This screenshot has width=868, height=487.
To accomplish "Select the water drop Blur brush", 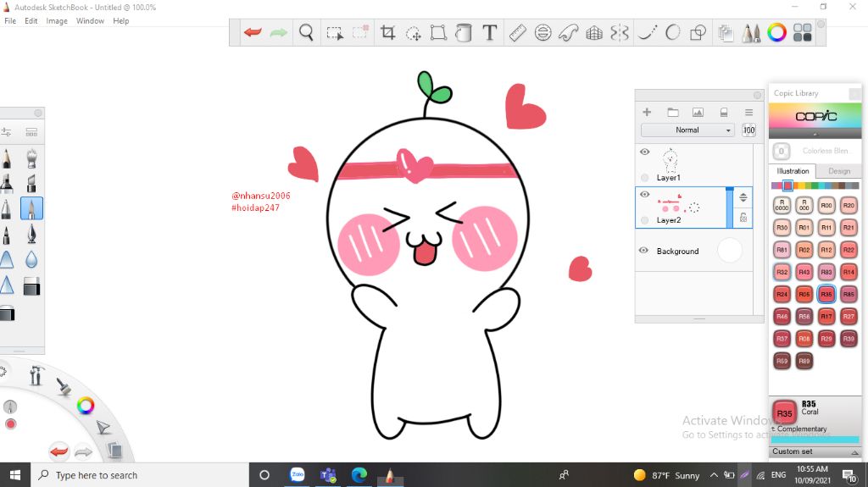I will [x=31, y=259].
